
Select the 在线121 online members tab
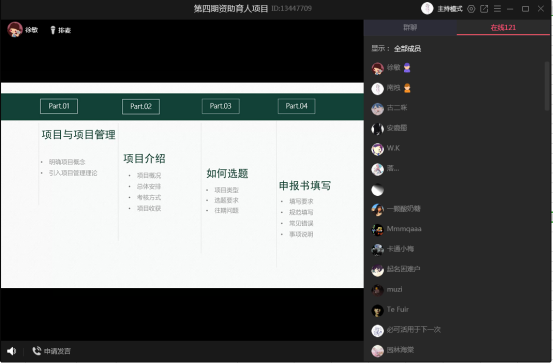pyautogui.click(x=503, y=28)
